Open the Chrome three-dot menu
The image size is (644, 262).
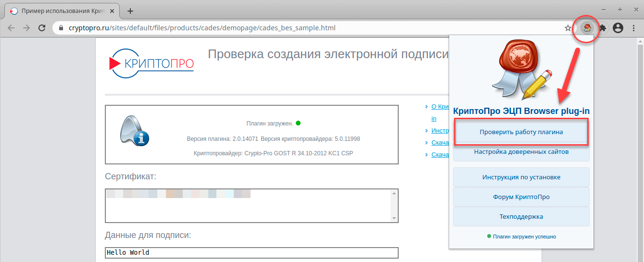point(633,28)
